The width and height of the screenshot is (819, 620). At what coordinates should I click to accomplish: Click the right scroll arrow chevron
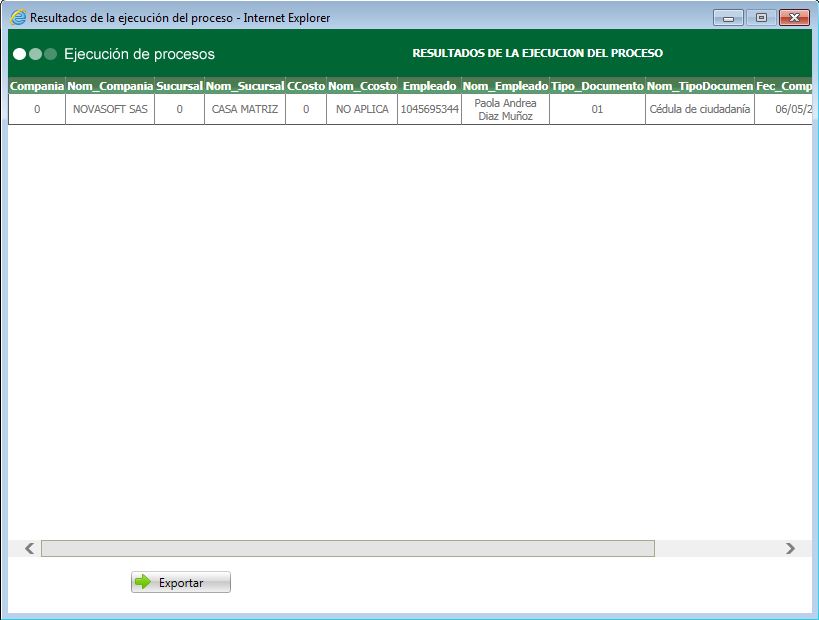[x=790, y=547]
